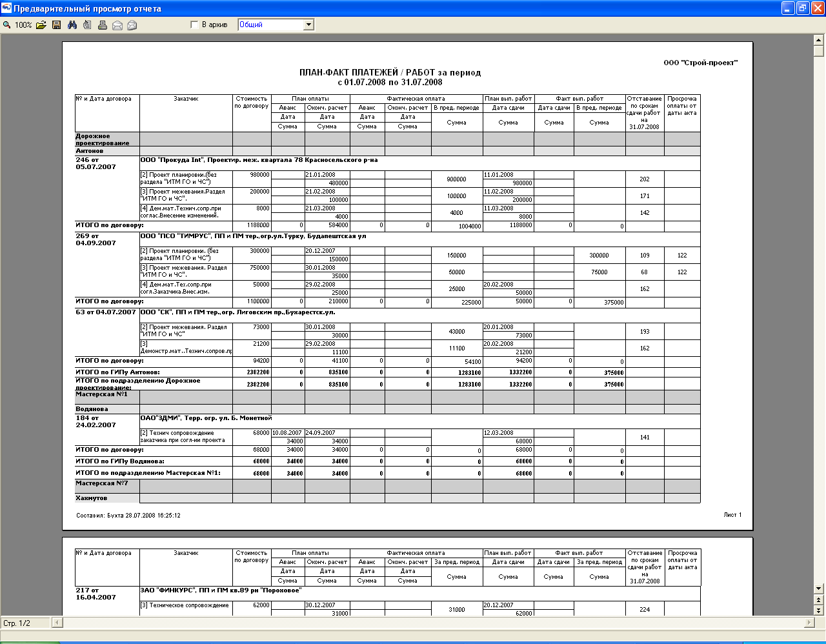Click the vertical scrollbar down arrow
826x644 pixels.
(819, 589)
